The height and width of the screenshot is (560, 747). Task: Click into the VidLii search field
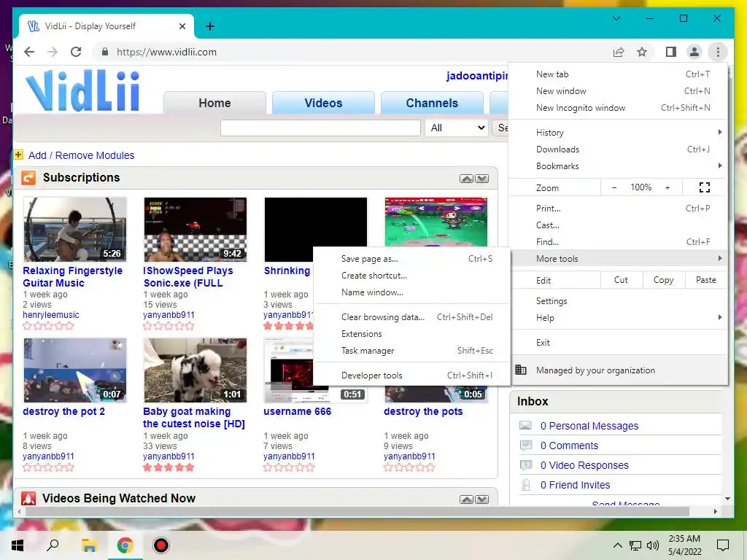[x=320, y=128]
